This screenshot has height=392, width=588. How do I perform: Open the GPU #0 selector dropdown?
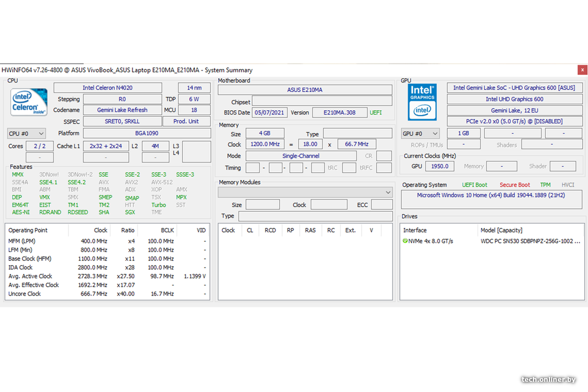[x=420, y=134]
